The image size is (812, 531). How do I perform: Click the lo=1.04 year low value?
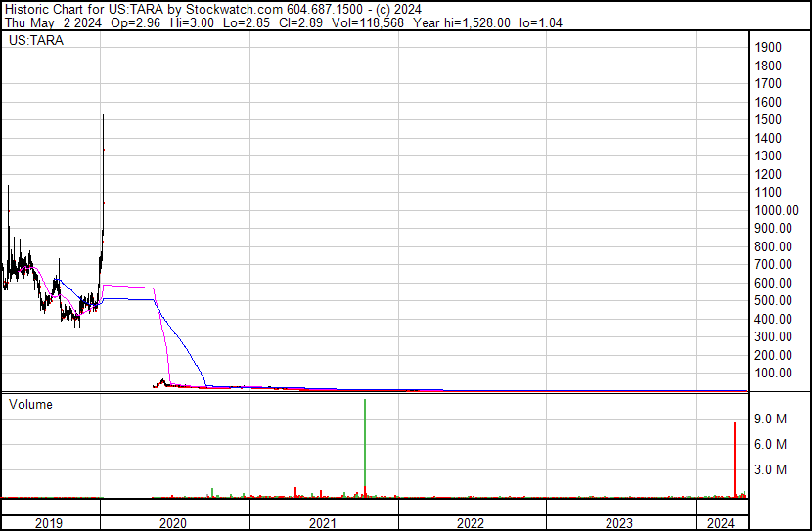coord(541,22)
